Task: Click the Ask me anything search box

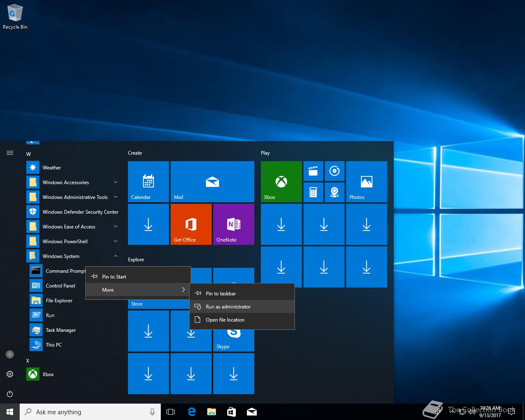Action: point(90,412)
